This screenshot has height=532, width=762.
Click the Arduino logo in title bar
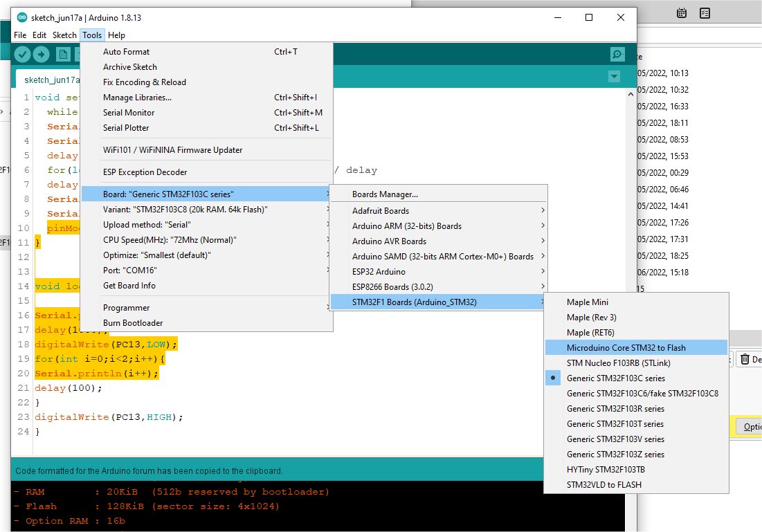[x=22, y=17]
